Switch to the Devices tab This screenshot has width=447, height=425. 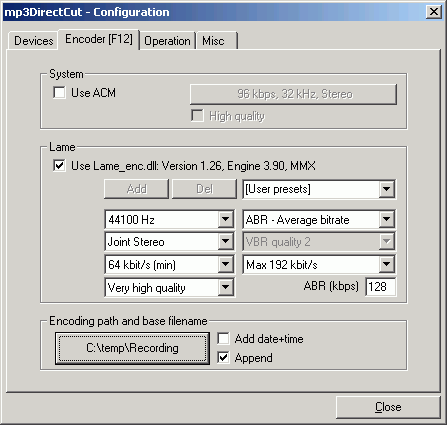(x=33, y=41)
